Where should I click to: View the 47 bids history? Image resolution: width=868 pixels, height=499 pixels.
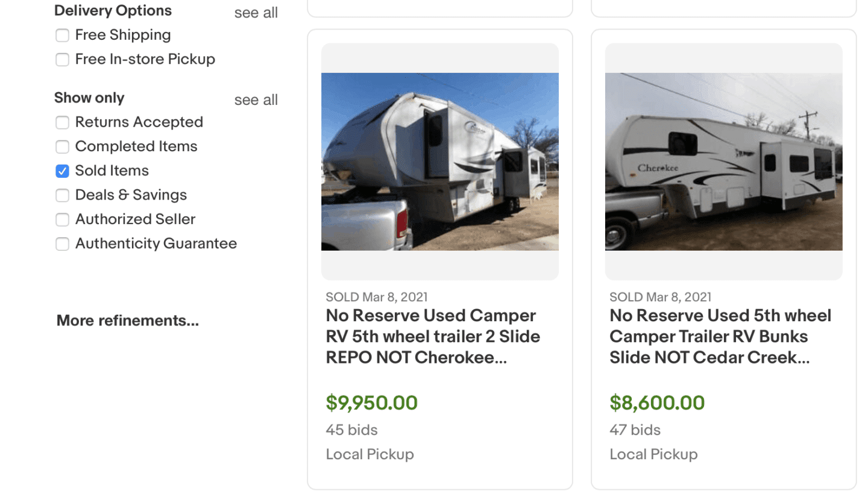point(634,430)
